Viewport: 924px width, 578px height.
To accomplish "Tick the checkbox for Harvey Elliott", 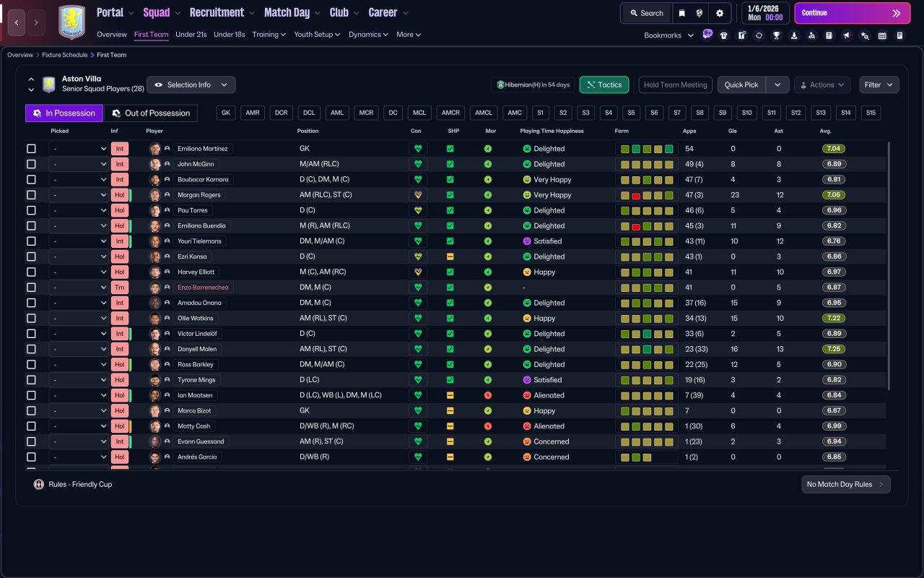I will 31,272.
